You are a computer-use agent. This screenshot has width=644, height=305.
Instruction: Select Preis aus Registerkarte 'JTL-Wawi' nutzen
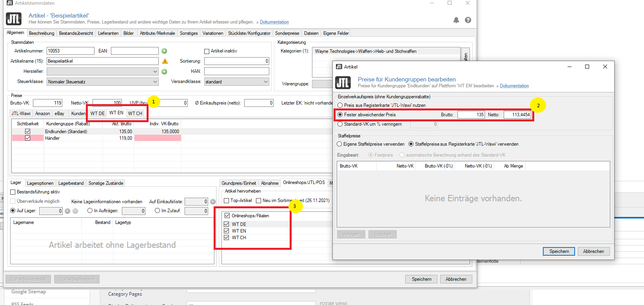click(x=340, y=105)
